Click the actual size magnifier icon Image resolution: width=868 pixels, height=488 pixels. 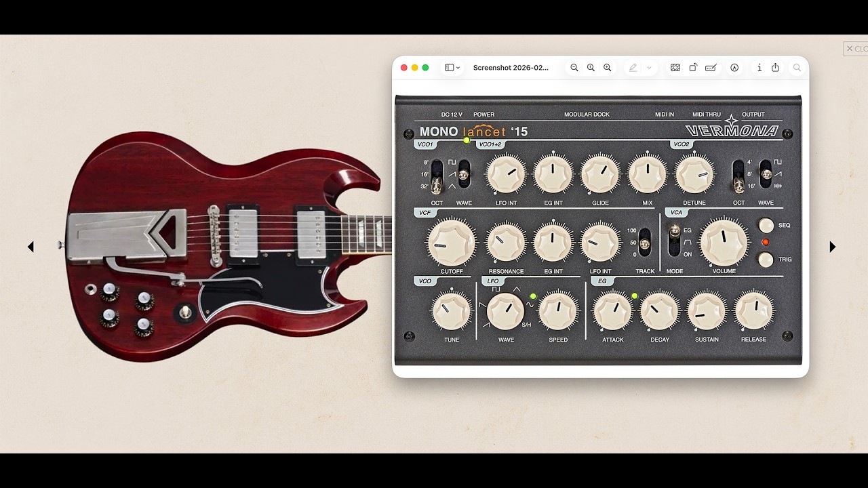tap(591, 68)
